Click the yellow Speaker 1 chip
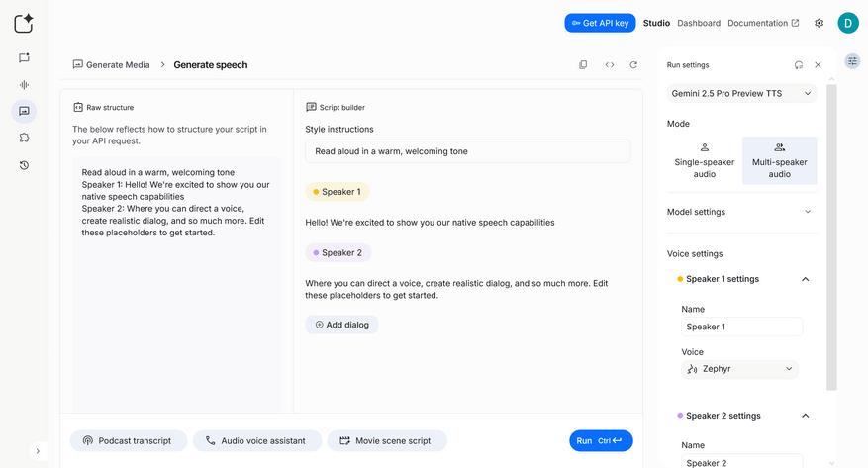 tap(338, 192)
